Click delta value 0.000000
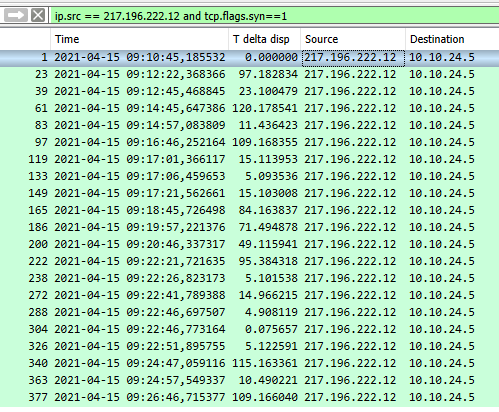The image size is (499, 412). 271,57
